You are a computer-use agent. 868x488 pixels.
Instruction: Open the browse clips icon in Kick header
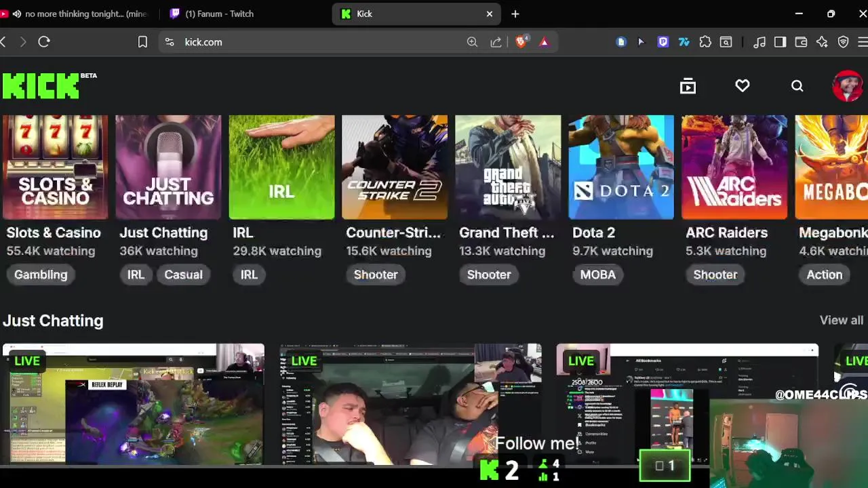[688, 86]
